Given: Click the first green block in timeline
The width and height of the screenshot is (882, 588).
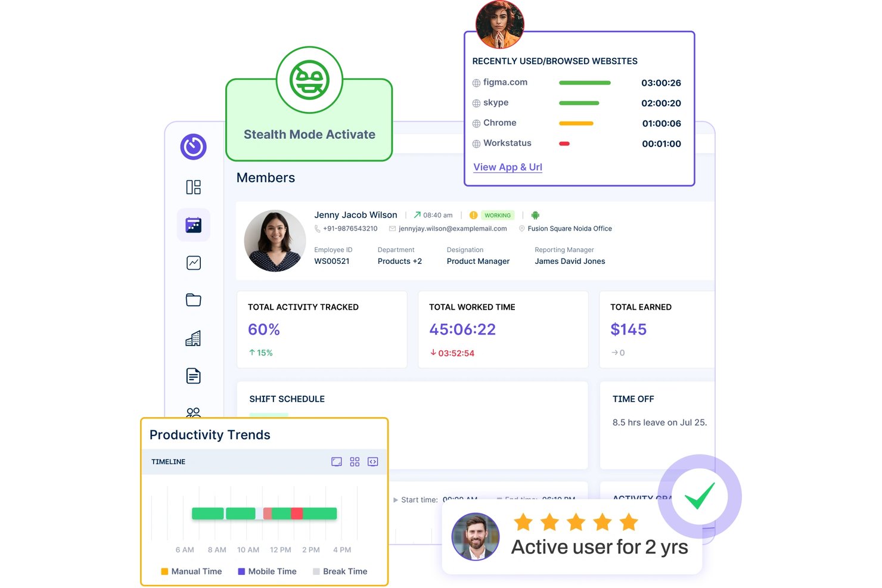Looking at the screenshot, I should [208, 513].
